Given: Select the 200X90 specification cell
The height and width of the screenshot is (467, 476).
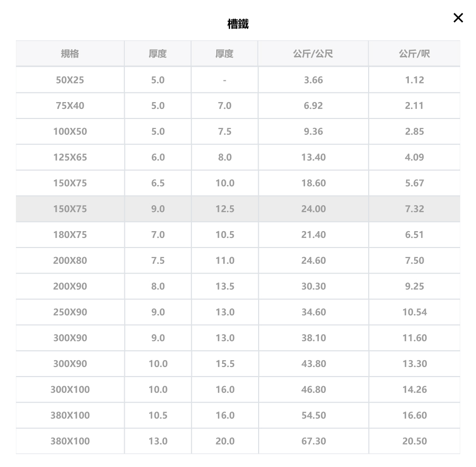Looking at the screenshot, I should click(70, 286).
